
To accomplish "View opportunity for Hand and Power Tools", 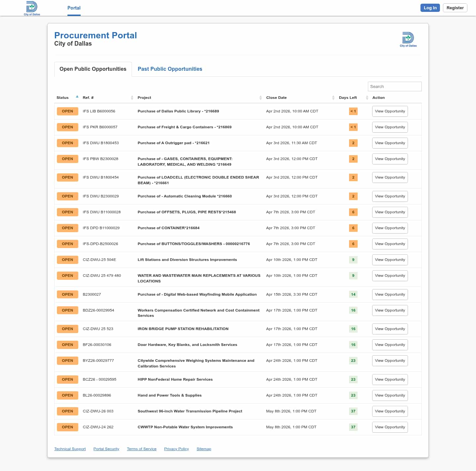I will pos(390,395).
